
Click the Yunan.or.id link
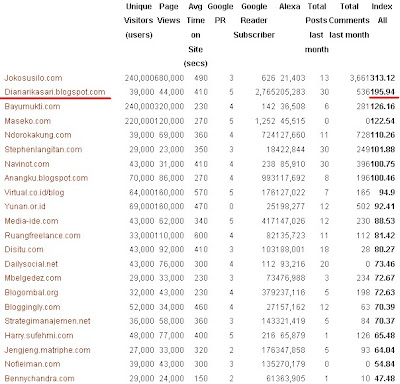pos(25,206)
